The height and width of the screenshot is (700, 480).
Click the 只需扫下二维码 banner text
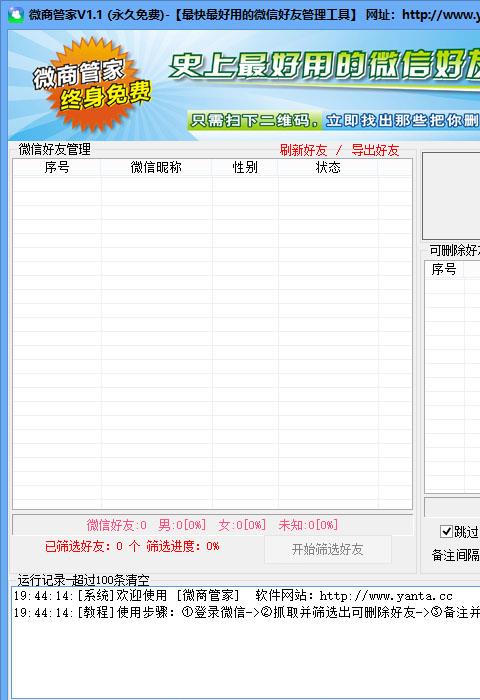tap(254, 121)
